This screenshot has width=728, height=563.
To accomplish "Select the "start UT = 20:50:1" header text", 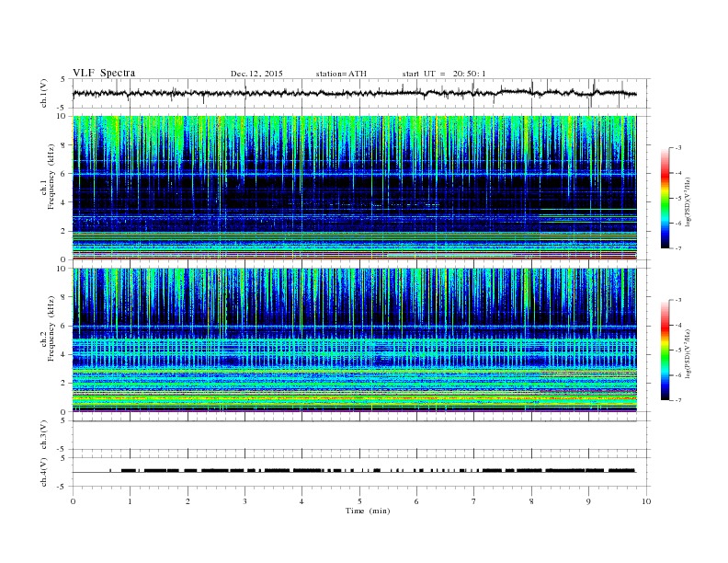I will (444, 74).
